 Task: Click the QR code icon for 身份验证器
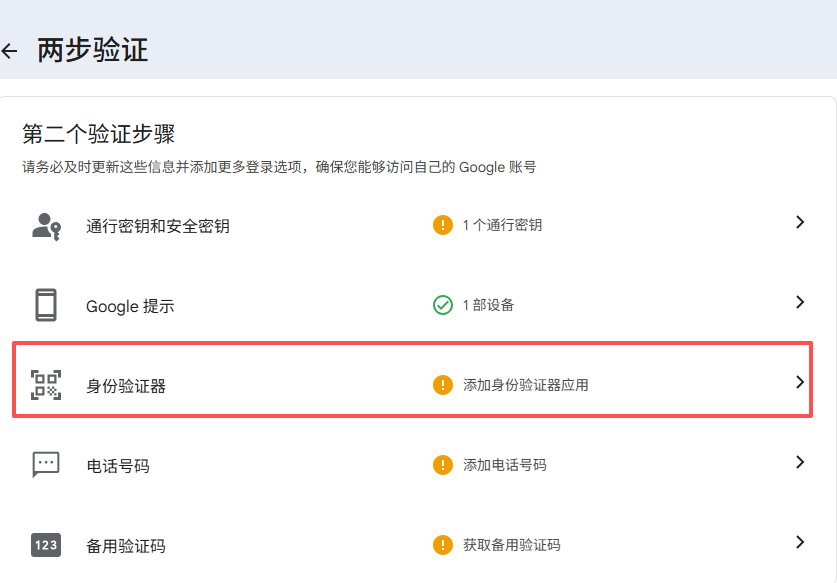point(46,385)
